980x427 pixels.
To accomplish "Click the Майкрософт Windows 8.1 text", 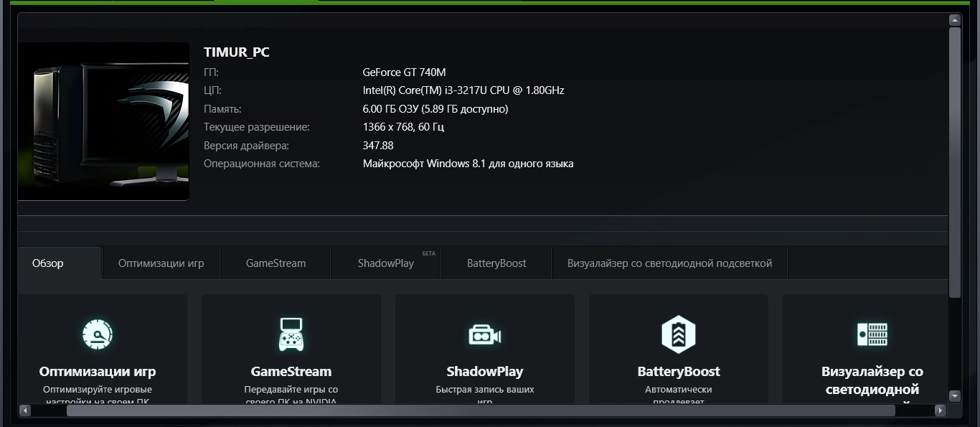I will 468,164.
